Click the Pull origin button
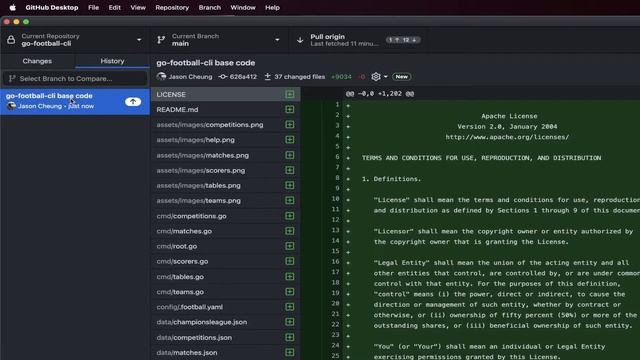640x360 pixels. point(358,40)
